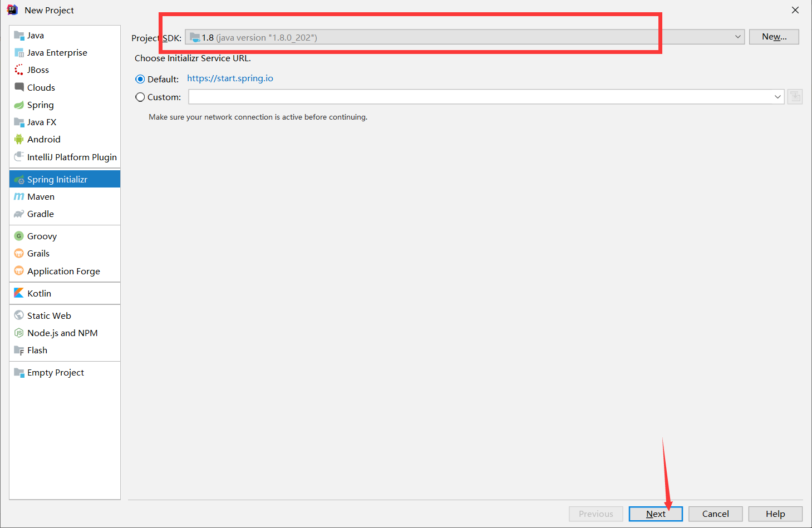The width and height of the screenshot is (812, 528).
Task: Click the Kotlin logo icon
Action: coord(19,293)
